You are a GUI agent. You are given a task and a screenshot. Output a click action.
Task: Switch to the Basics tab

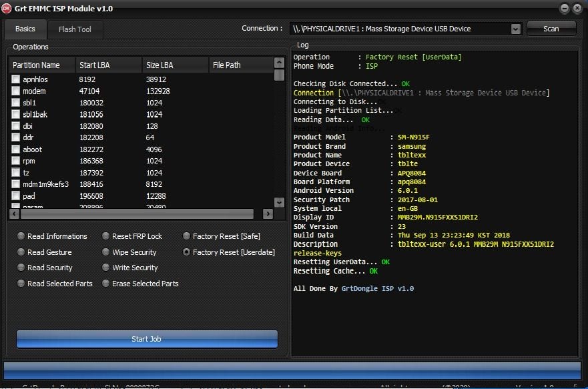(25, 29)
